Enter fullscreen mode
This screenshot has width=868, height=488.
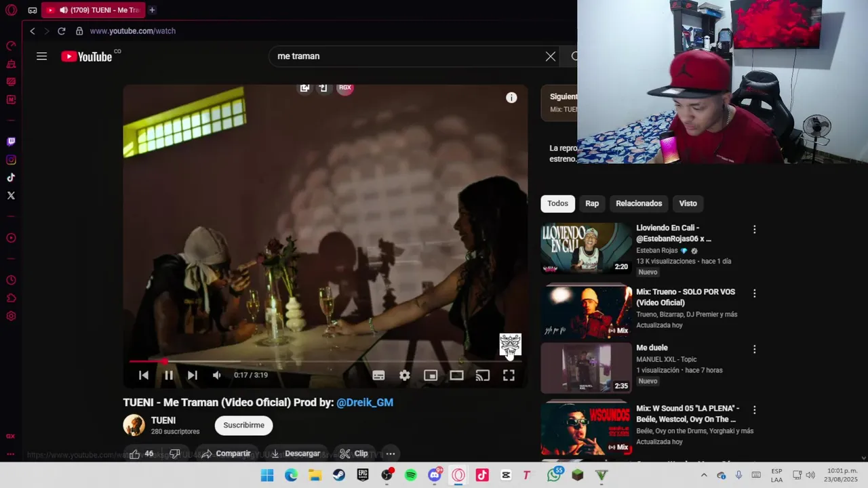[x=509, y=375]
